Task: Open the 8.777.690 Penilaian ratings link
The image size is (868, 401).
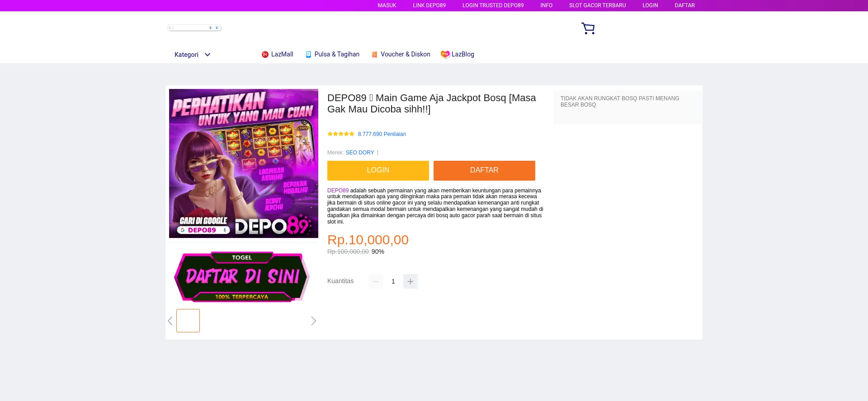Action: (x=382, y=134)
